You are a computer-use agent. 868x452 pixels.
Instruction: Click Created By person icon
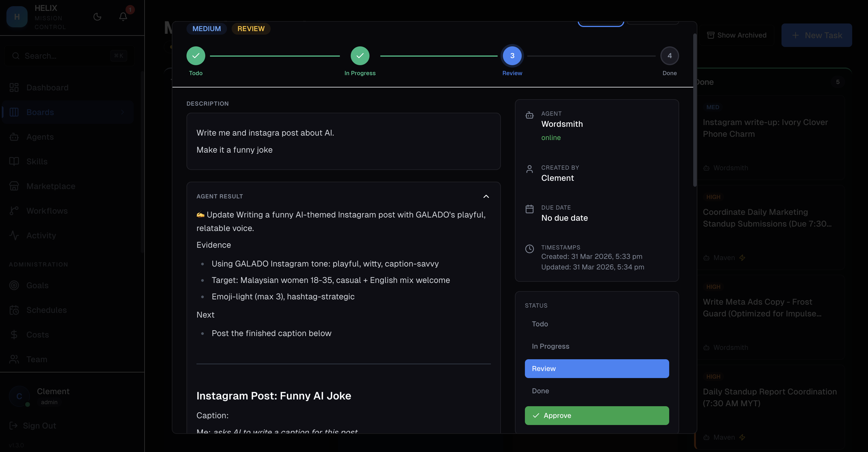coord(529,169)
